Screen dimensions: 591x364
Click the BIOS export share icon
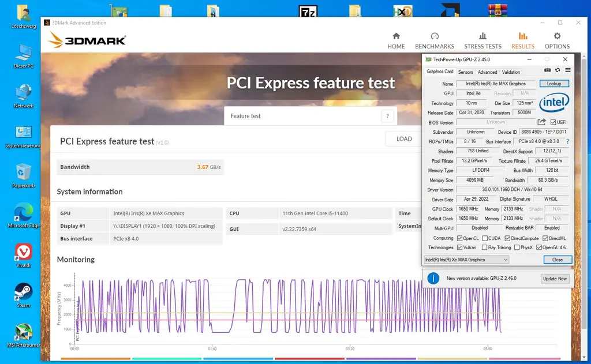pos(541,122)
